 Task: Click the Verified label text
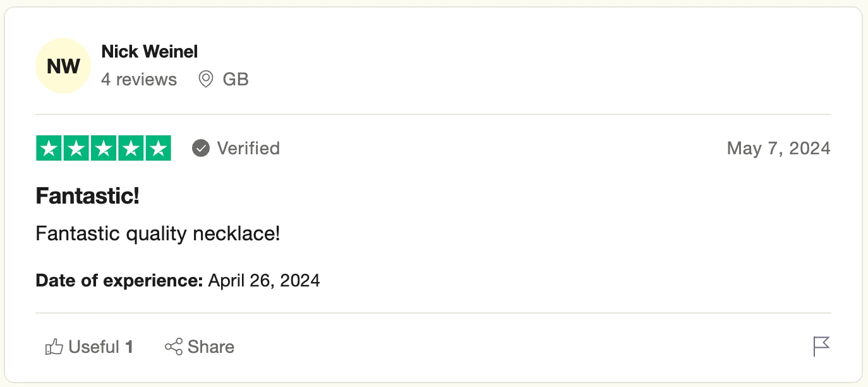click(x=248, y=149)
